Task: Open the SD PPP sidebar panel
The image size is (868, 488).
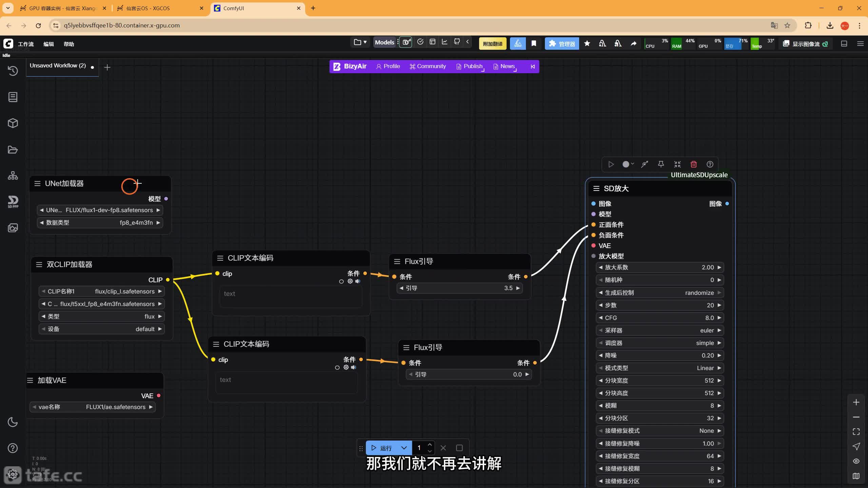Action: tap(13, 202)
